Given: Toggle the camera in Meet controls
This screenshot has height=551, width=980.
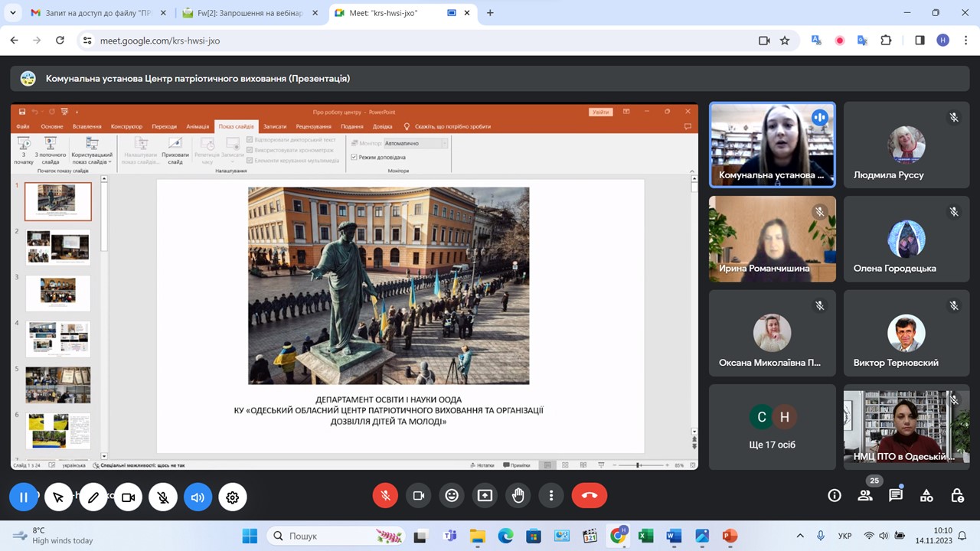Looking at the screenshot, I should click(419, 496).
